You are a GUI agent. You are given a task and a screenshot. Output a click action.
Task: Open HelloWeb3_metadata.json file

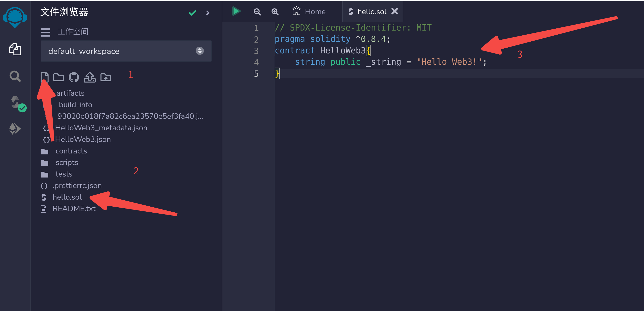click(x=101, y=128)
